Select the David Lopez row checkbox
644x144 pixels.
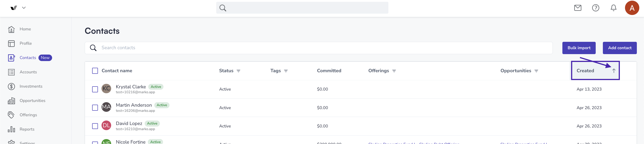[x=95, y=126]
